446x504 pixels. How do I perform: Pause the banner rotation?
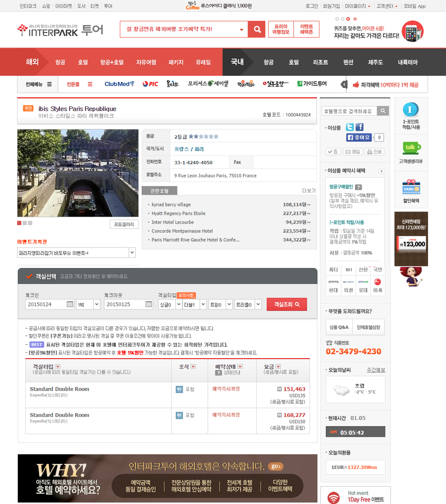pos(355,19)
